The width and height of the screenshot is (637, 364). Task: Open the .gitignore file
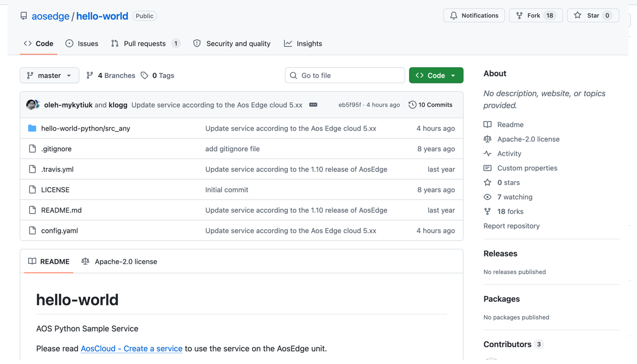tap(56, 149)
